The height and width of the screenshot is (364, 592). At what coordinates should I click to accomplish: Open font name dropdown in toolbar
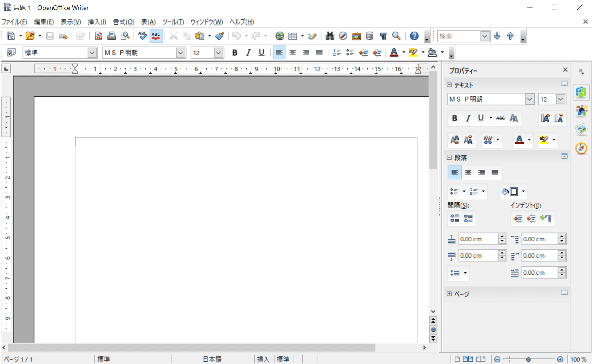[x=181, y=53]
